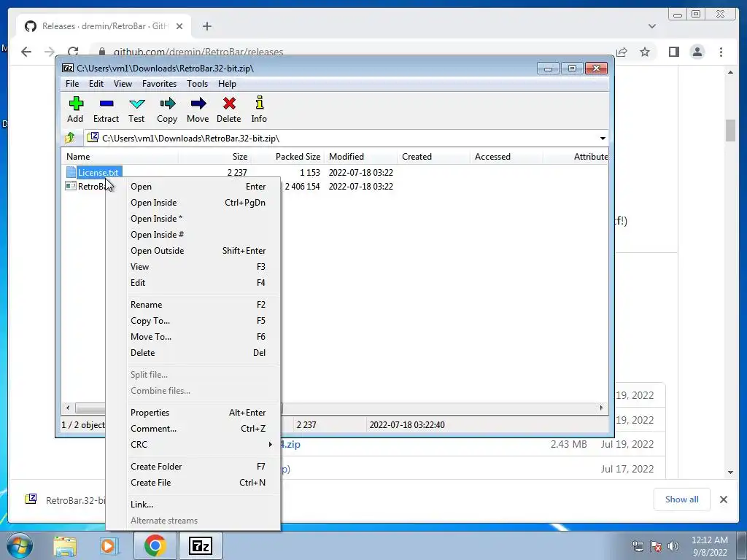
Task: Launch Windows Media Player from taskbar
Action: (x=109, y=545)
